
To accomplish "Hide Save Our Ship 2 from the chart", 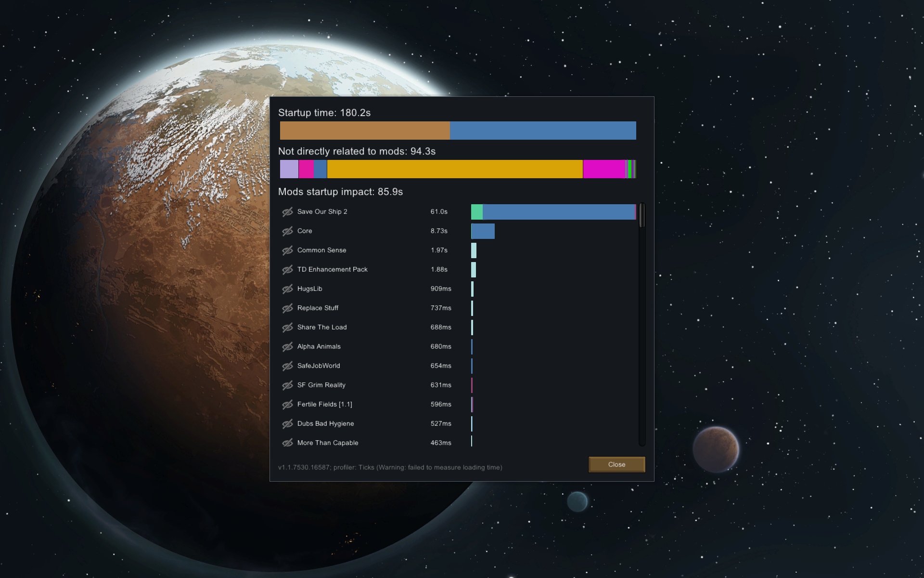I will [288, 211].
